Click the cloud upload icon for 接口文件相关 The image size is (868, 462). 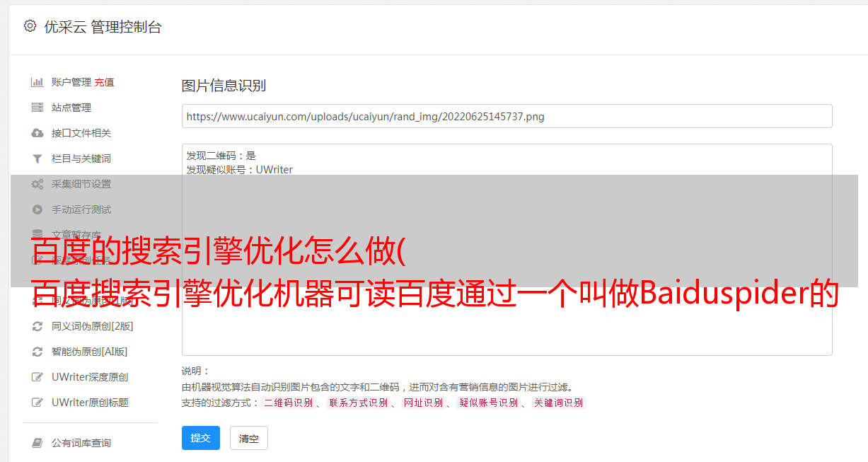(x=37, y=133)
